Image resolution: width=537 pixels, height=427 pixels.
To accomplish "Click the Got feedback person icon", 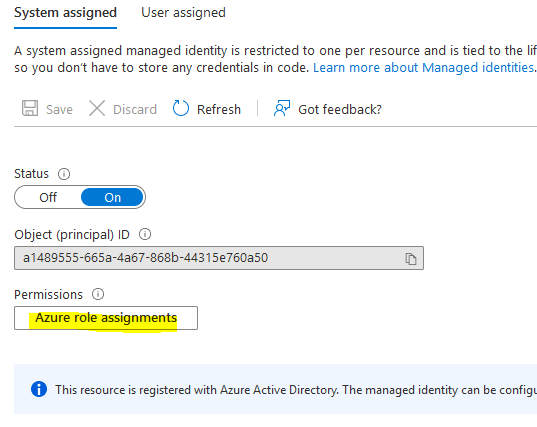I will pyautogui.click(x=282, y=109).
